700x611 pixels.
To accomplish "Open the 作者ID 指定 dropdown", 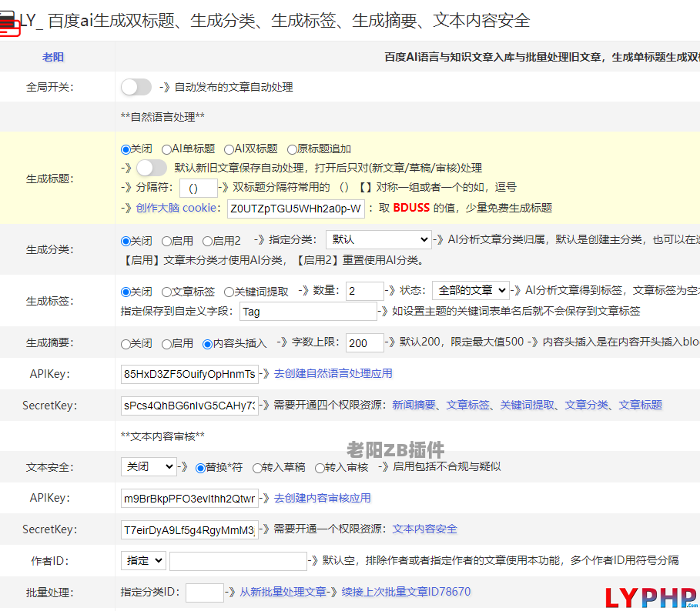I will [143, 561].
